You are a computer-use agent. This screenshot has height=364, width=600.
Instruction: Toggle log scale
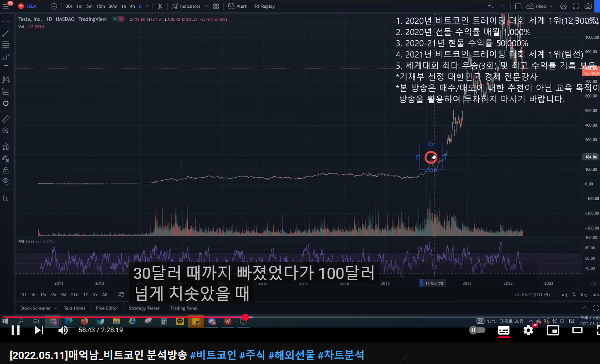pos(584,295)
